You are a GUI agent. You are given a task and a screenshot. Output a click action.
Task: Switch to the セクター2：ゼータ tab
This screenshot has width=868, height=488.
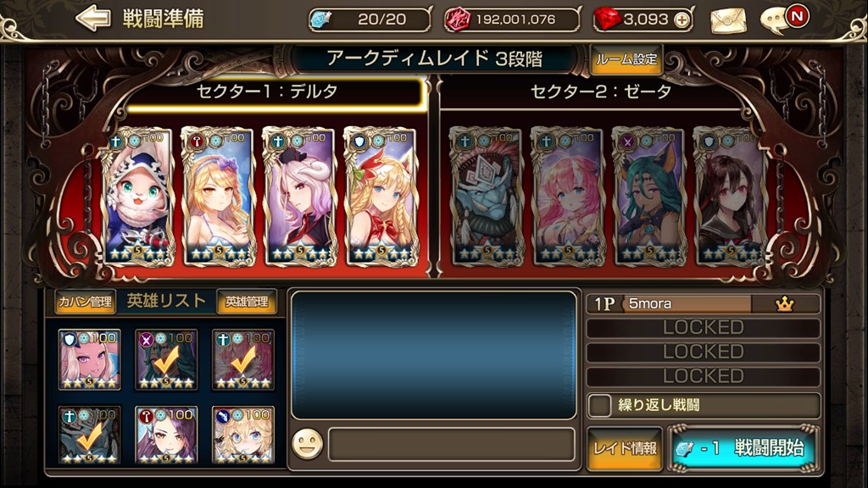pyautogui.click(x=601, y=91)
